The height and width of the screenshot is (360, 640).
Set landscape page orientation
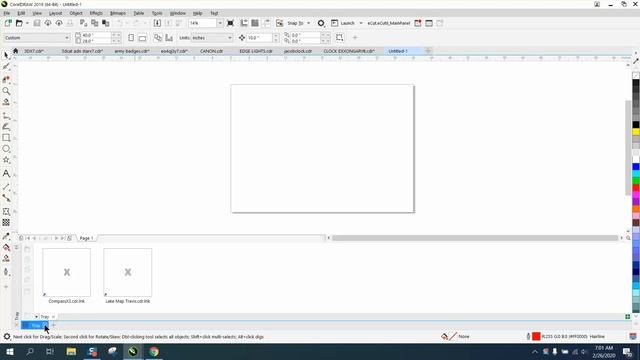click(142, 38)
